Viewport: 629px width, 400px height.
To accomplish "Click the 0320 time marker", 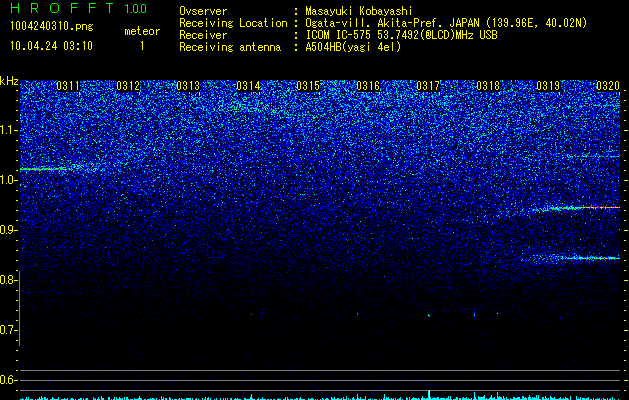I will coord(608,86).
